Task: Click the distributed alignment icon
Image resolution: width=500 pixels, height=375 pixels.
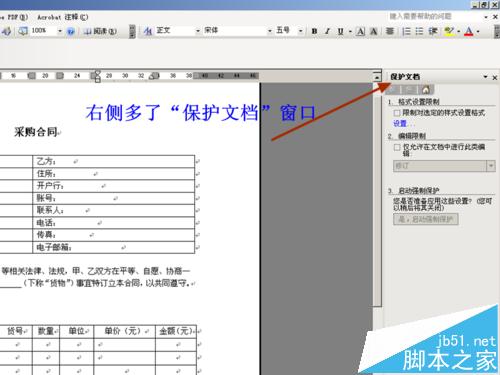Action: tap(390, 31)
